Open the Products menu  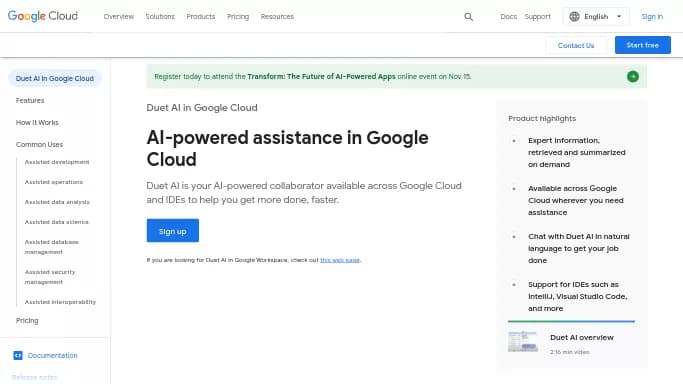(201, 17)
